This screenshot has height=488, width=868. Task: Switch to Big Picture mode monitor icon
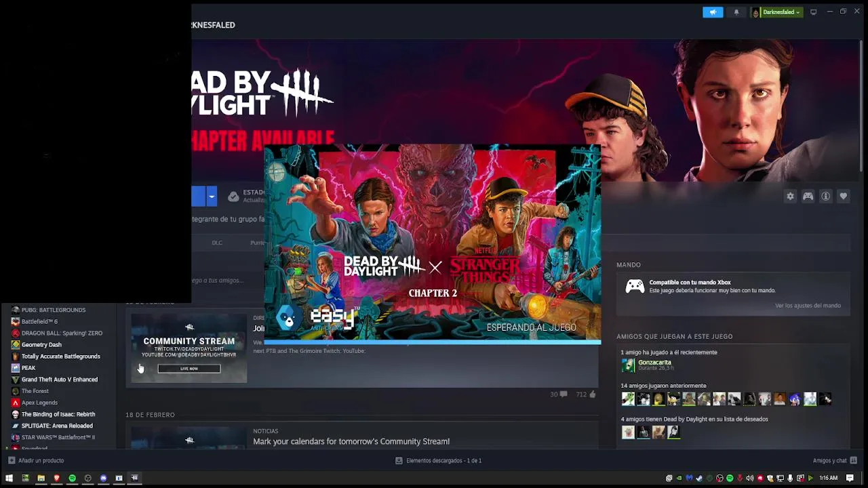click(813, 12)
